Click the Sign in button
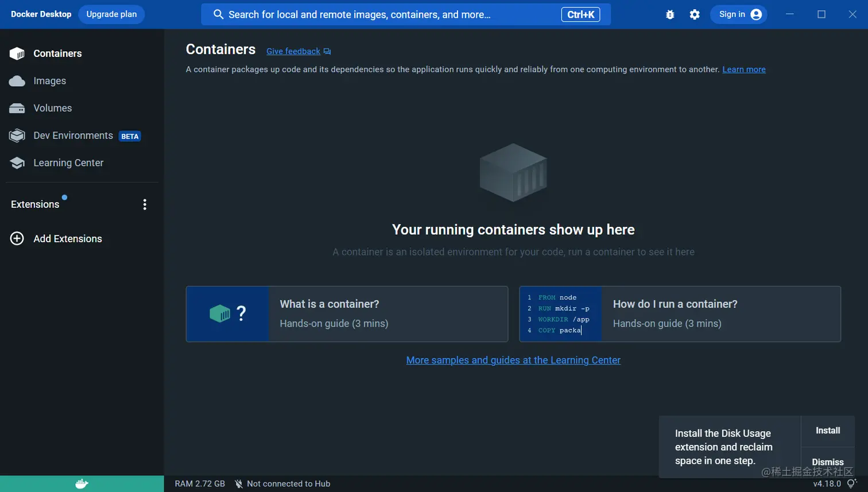Screen dimensions: 868x492 pos(739,14)
